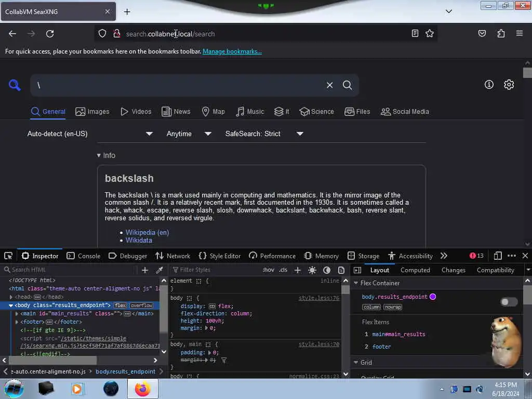The width and height of the screenshot is (532, 399).
Task: Select the General search category
Action: (x=48, y=112)
